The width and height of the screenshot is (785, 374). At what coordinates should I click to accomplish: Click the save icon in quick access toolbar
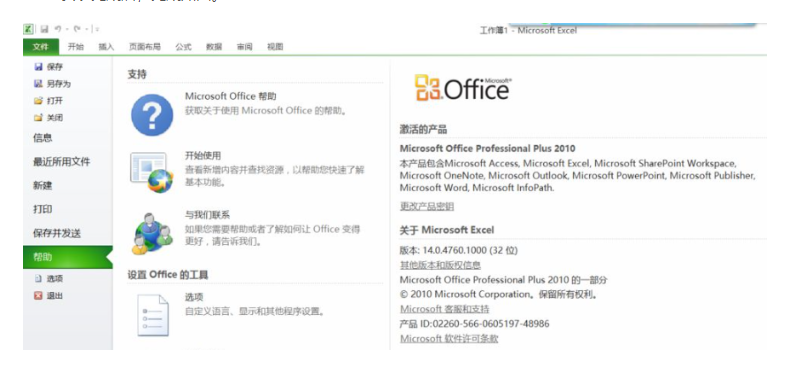pos(44,29)
